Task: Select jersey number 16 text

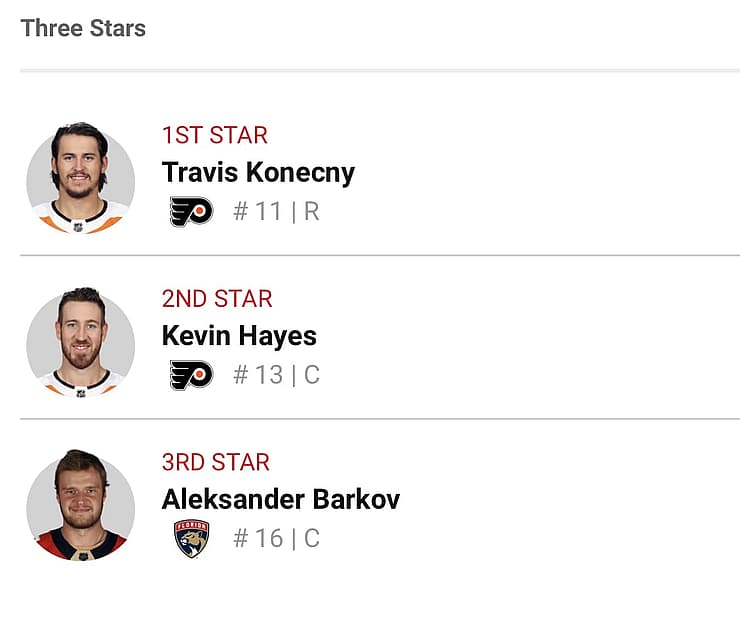Action: pos(258,538)
